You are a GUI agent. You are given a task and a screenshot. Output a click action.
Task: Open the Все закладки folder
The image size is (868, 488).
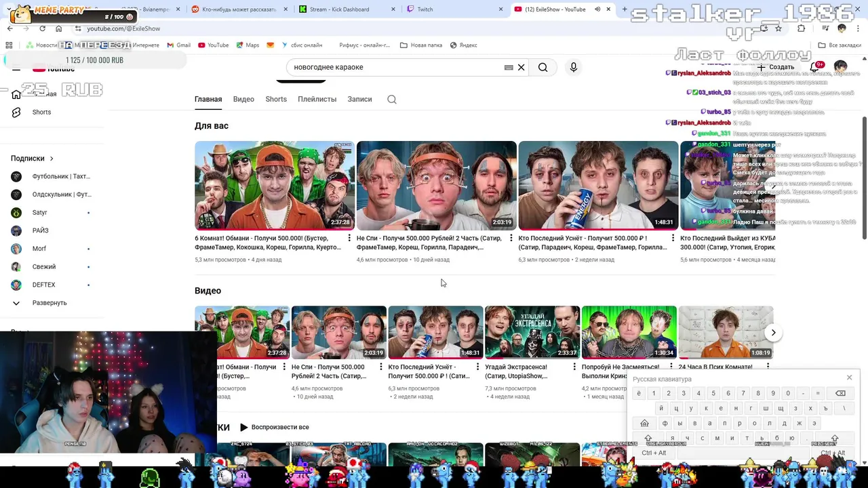[840, 45]
